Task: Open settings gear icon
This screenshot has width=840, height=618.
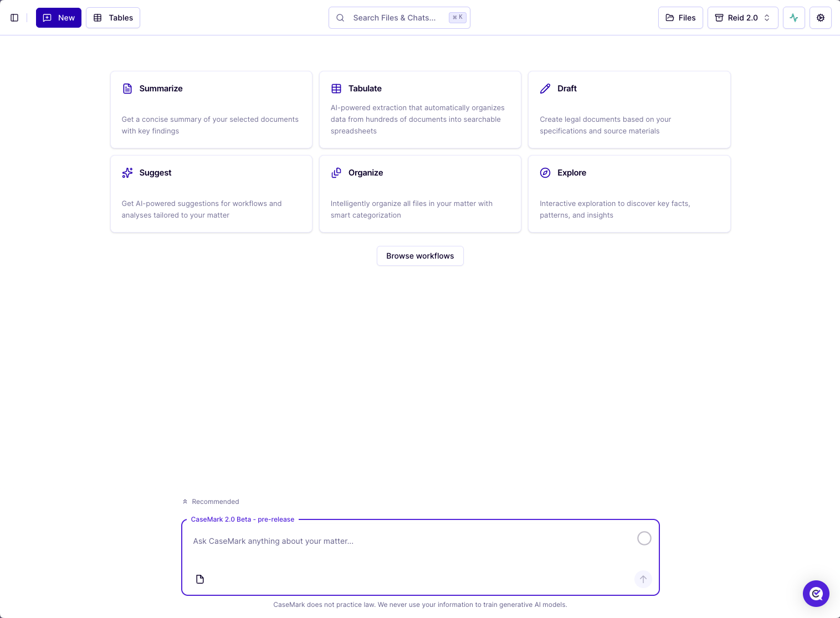Action: (820, 18)
